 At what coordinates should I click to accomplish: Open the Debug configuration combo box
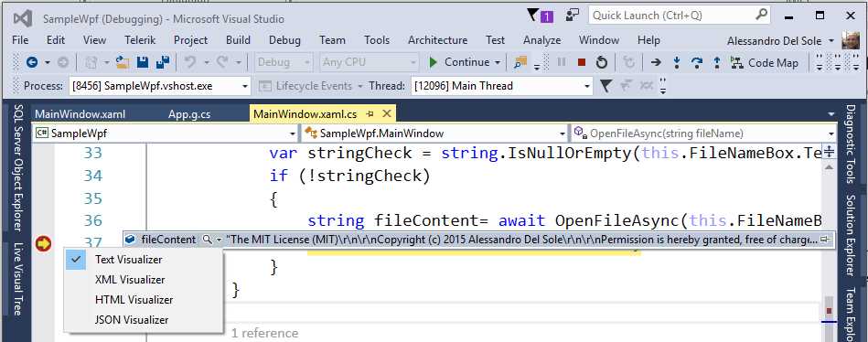(x=284, y=62)
